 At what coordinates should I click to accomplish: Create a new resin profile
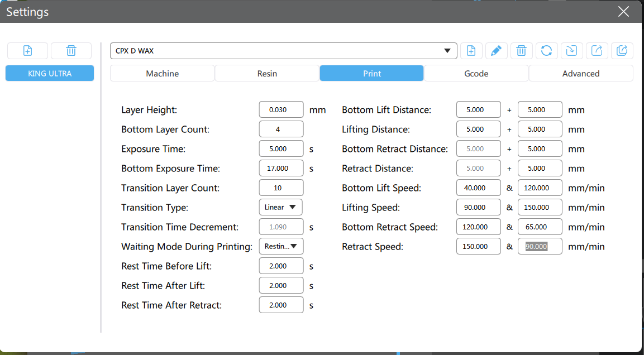coord(471,51)
